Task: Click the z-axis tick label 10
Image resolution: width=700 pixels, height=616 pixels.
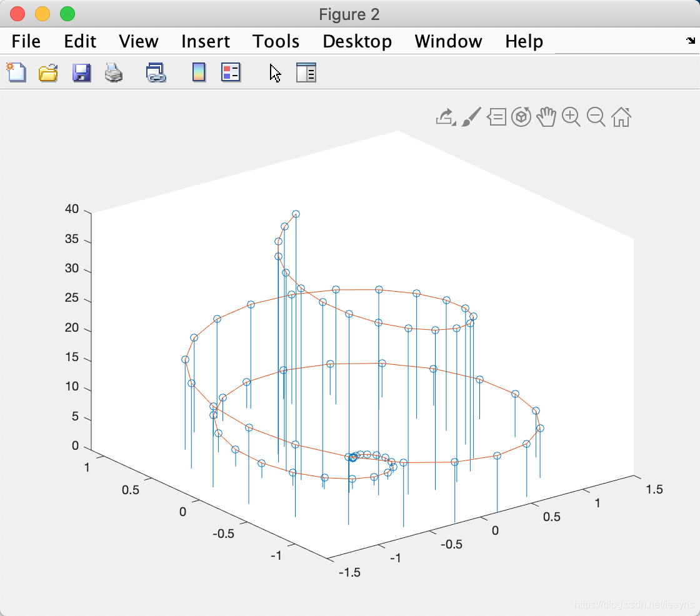Action: pos(72,387)
